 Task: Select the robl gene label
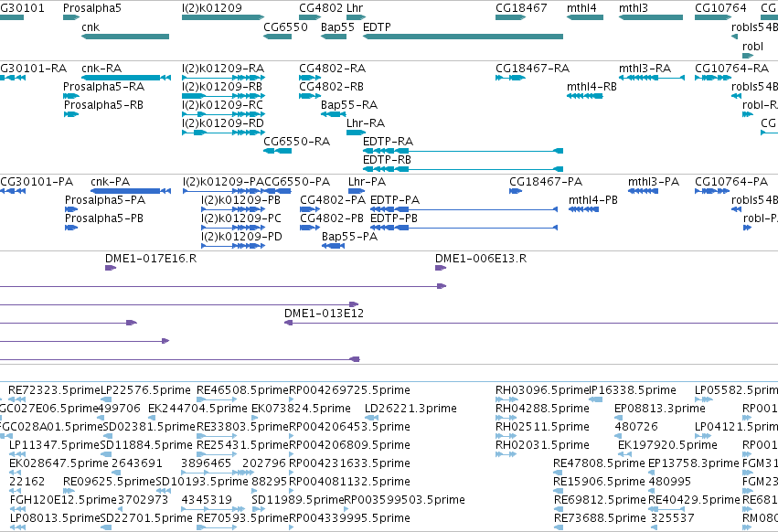(752, 46)
